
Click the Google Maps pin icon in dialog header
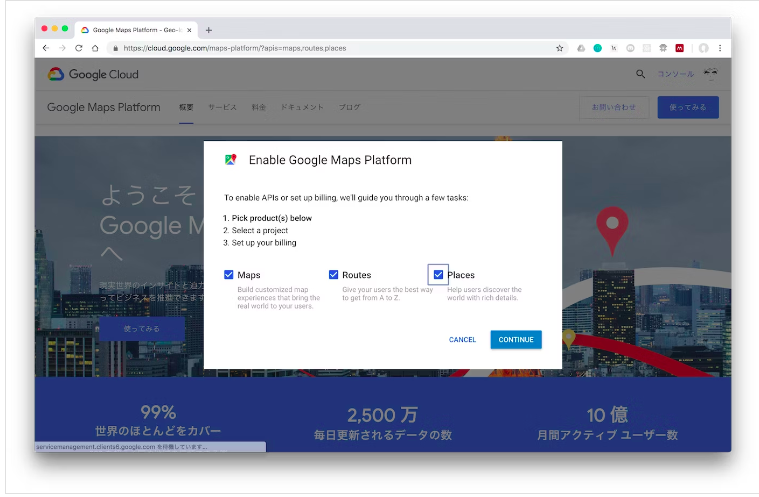pos(230,160)
